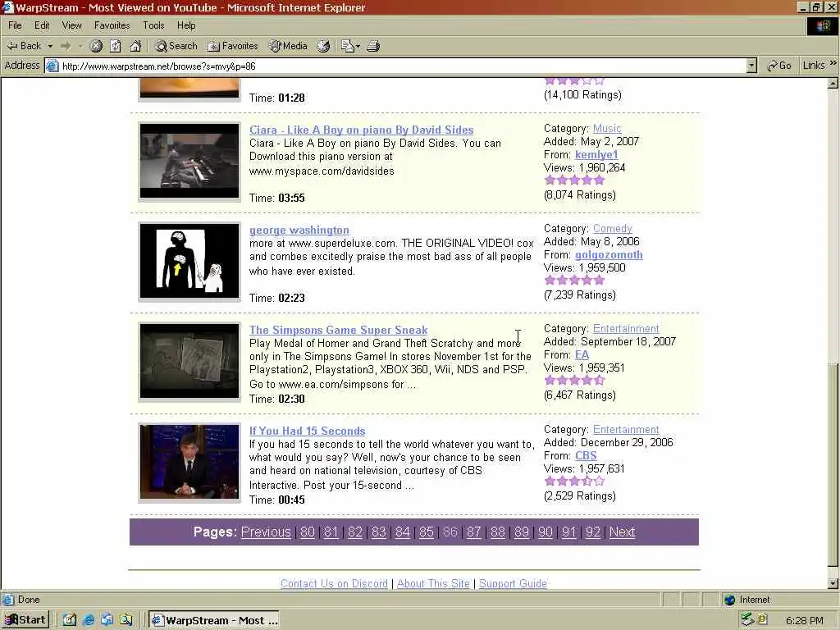Click the piano video thumbnail
The width and height of the screenshot is (840, 630).
point(189,162)
